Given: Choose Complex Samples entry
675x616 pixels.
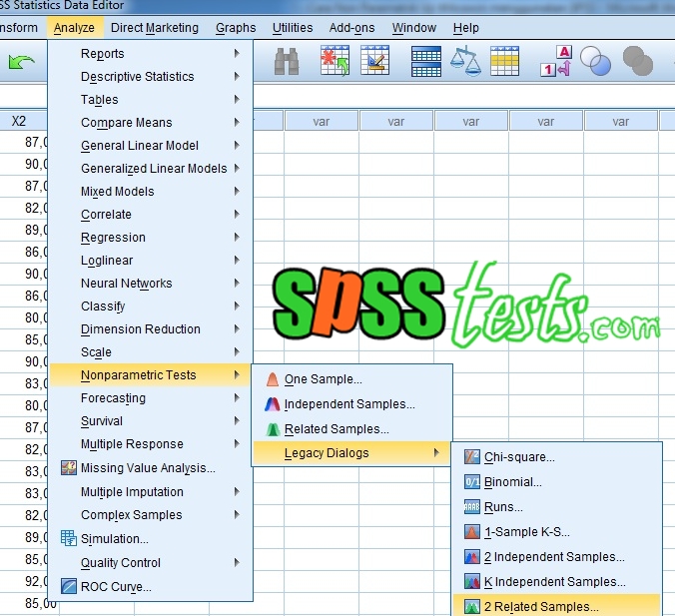Looking at the screenshot, I should click(150, 515).
